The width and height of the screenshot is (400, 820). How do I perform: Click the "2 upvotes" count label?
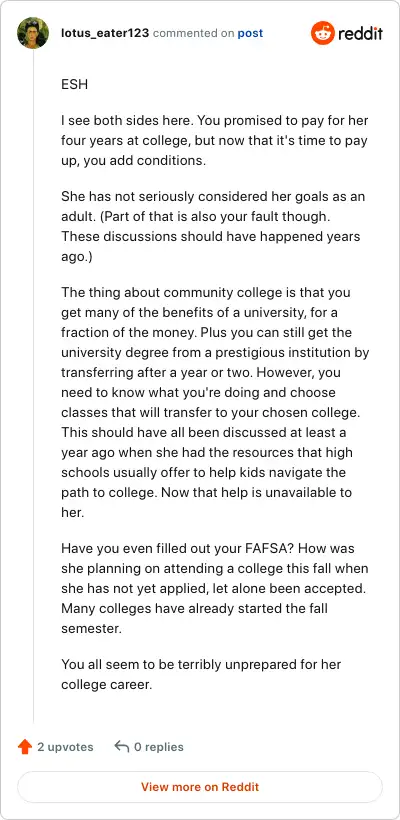(65, 747)
